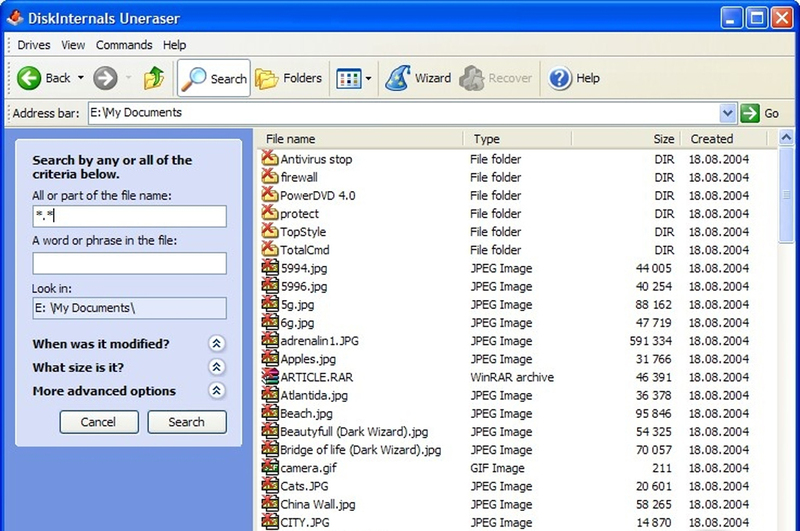Select the deleted firewall folder icon
The height and width of the screenshot is (531, 800).
(270, 176)
